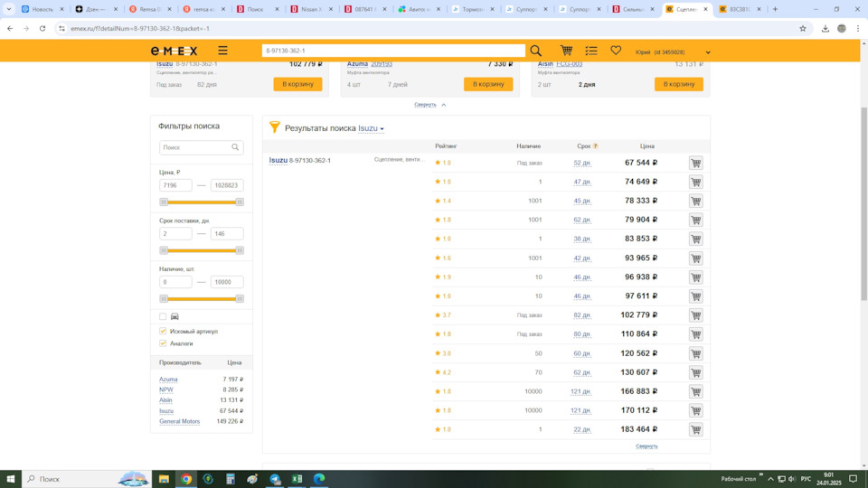The image size is (868, 488).
Task: Grab the right availability slider handle
Action: click(x=240, y=299)
